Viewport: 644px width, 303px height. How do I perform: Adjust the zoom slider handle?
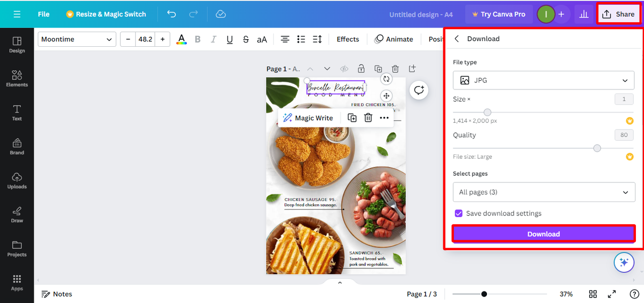(x=484, y=294)
